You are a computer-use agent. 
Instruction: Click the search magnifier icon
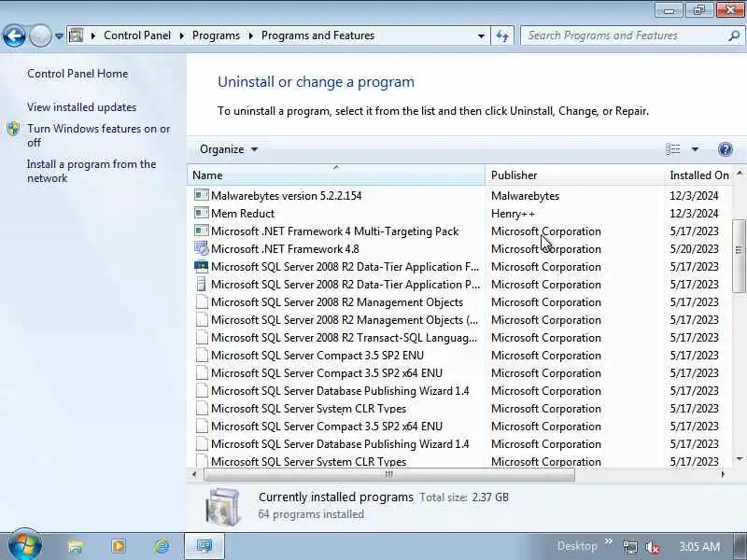[734, 35]
